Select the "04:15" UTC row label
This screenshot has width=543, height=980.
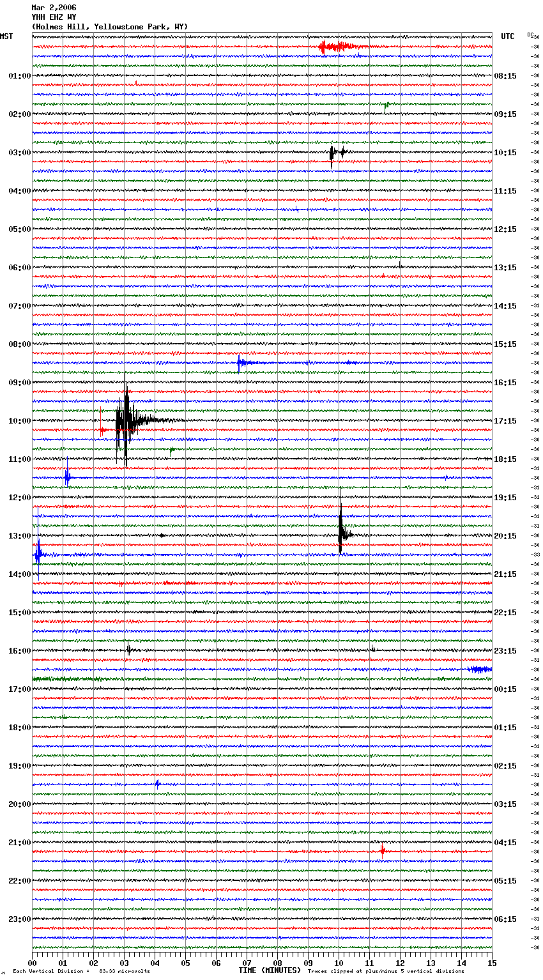(x=505, y=843)
